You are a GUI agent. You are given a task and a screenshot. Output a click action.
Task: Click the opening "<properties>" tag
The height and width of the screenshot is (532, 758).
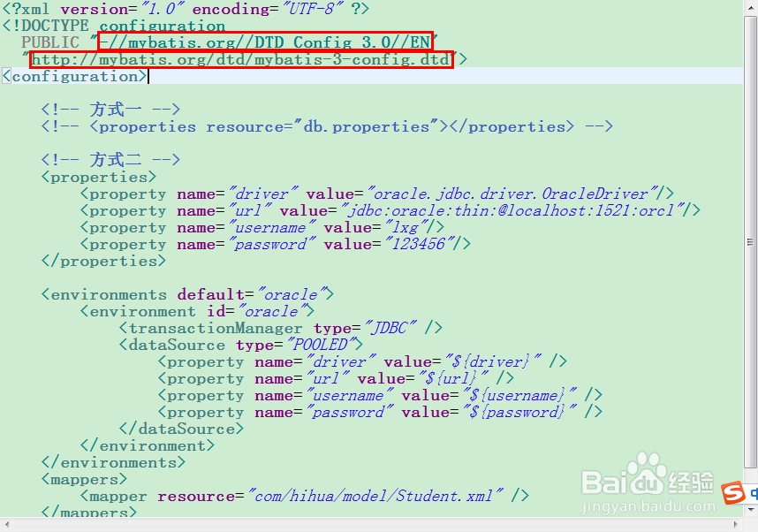tap(99, 177)
